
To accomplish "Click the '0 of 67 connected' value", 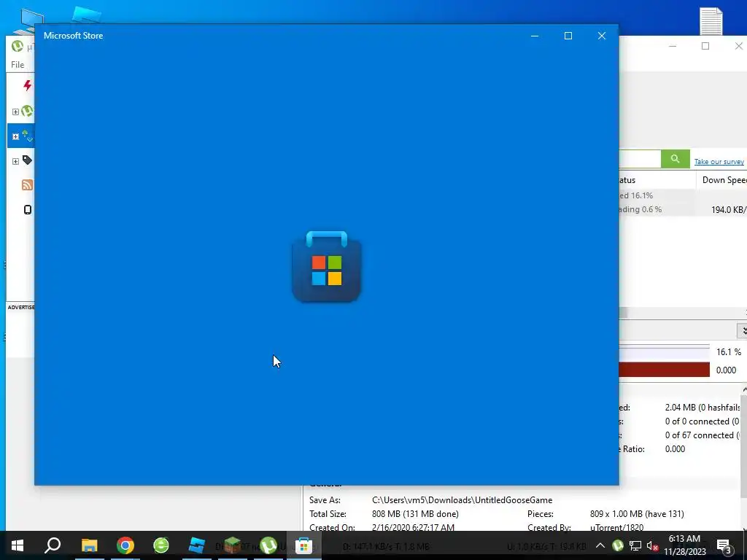I will 703,435.
